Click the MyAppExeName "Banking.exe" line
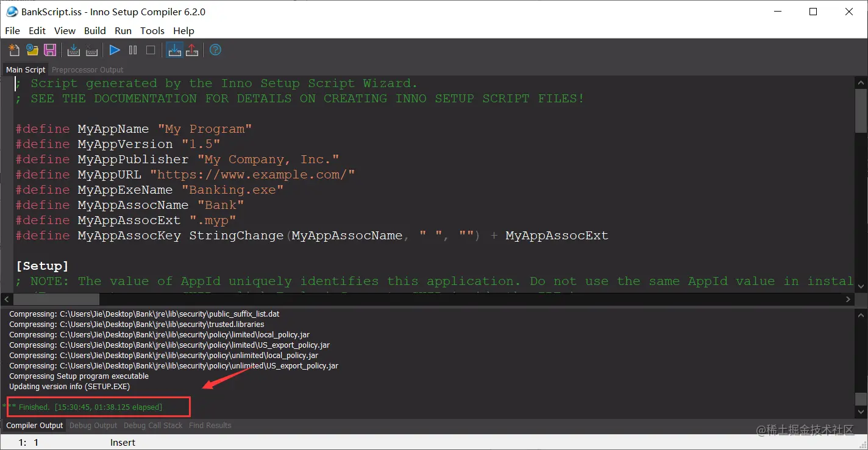The height and width of the screenshot is (450, 868). pos(149,190)
